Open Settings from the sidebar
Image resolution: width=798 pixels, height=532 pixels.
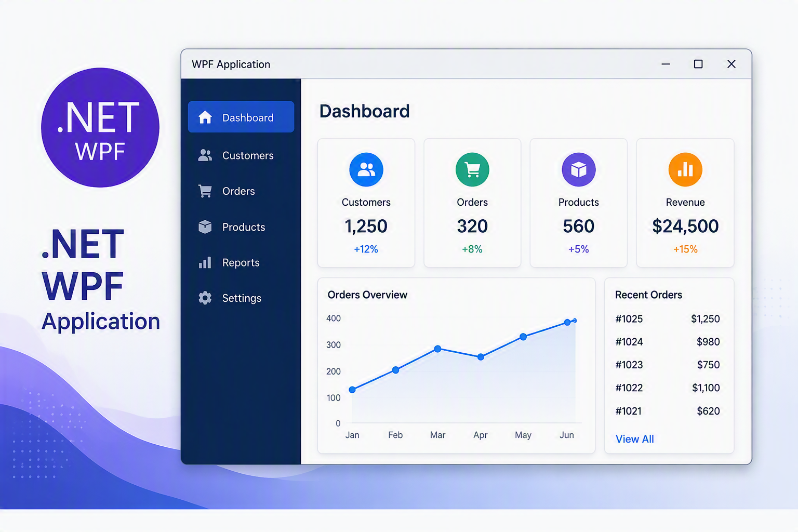point(241,298)
